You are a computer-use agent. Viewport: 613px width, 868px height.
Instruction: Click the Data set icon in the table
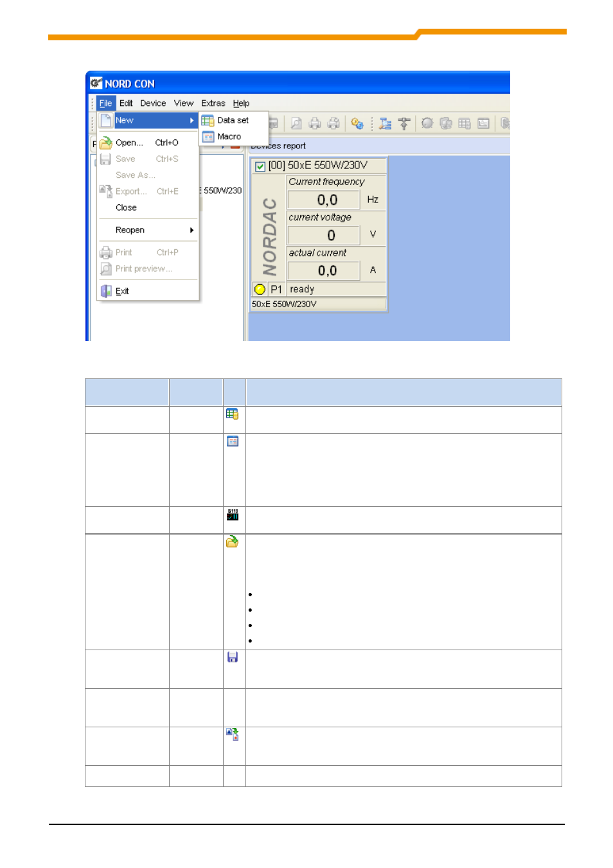pyautogui.click(x=233, y=414)
